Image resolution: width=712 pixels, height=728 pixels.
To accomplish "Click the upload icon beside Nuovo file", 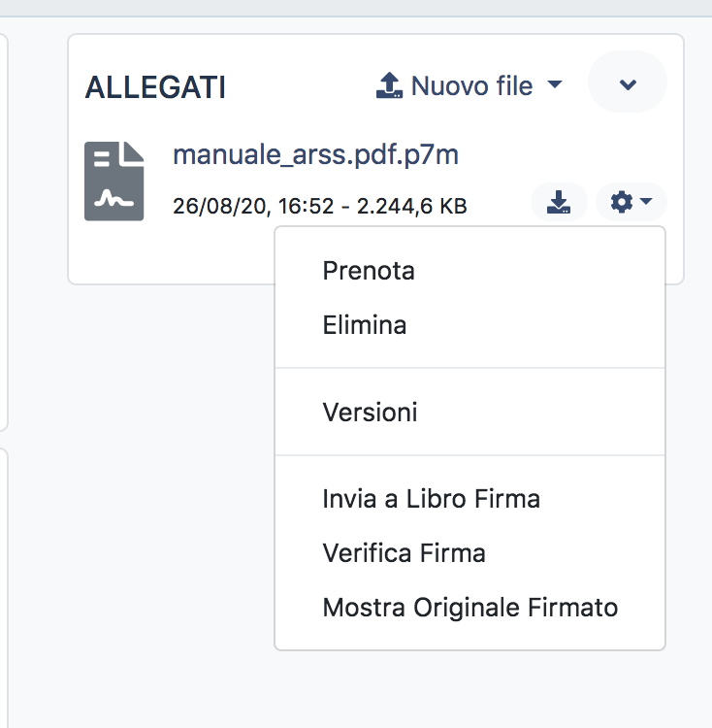I will click(389, 85).
